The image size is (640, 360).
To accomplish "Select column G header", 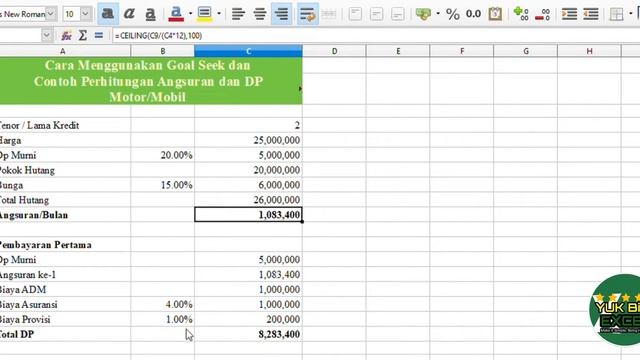I will click(526, 51).
